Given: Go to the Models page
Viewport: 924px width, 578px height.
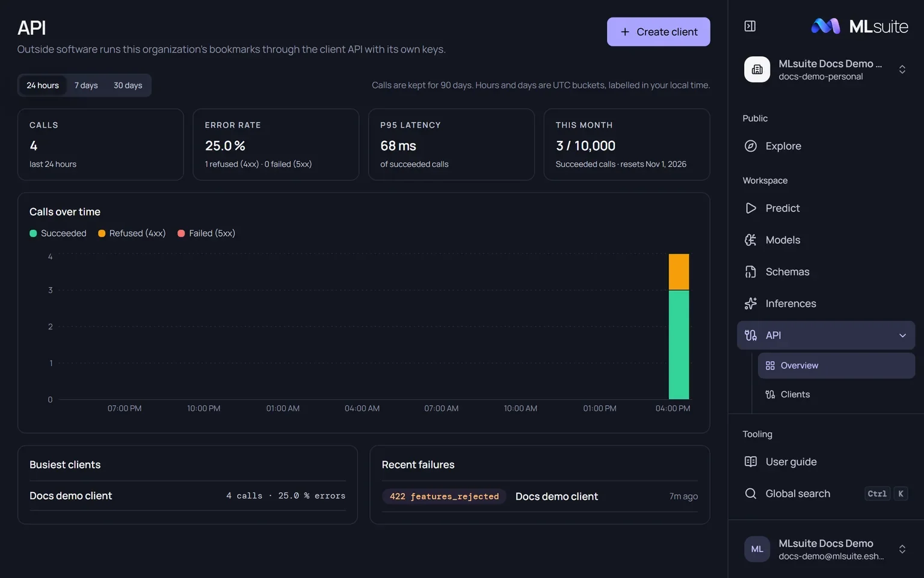Looking at the screenshot, I should point(826,240).
